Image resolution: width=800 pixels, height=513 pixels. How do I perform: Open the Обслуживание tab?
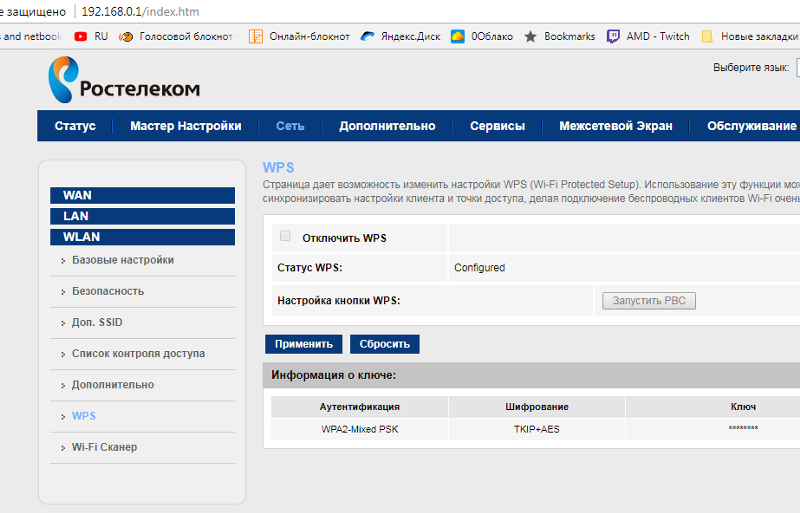click(752, 126)
